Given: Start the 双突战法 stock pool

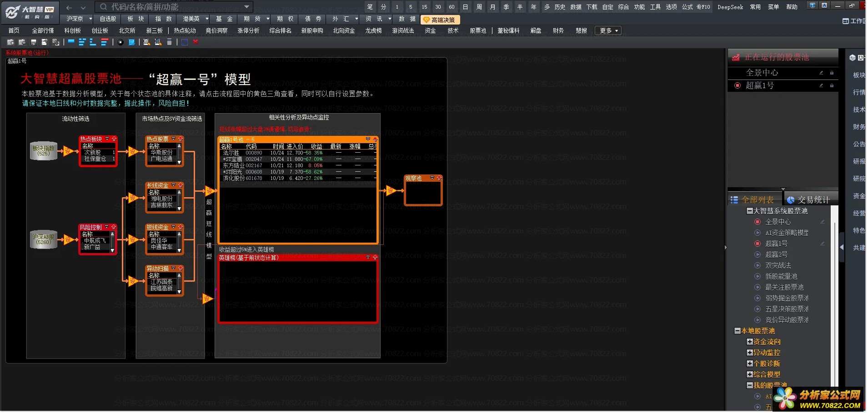Looking at the screenshot, I should pyautogui.click(x=758, y=265).
